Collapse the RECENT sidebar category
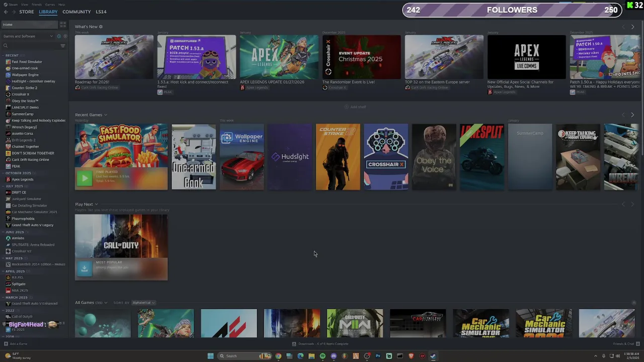The height and width of the screenshot is (362, 644). click(x=3, y=55)
